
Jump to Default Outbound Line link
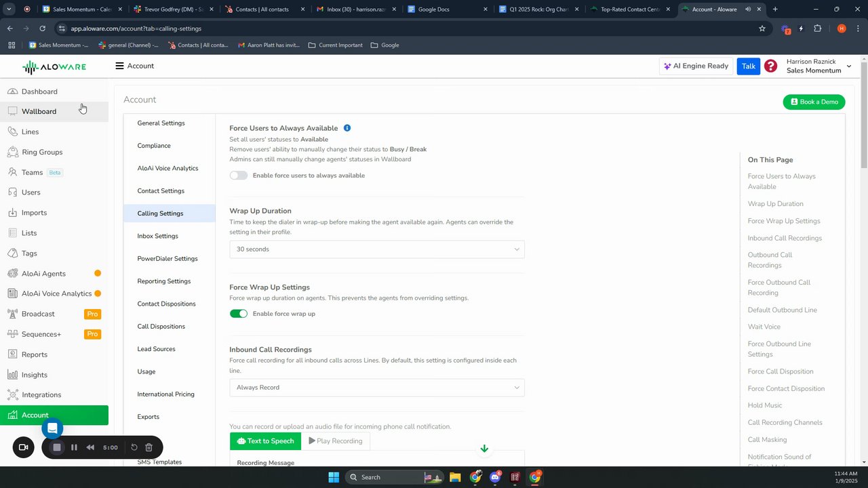click(782, 310)
